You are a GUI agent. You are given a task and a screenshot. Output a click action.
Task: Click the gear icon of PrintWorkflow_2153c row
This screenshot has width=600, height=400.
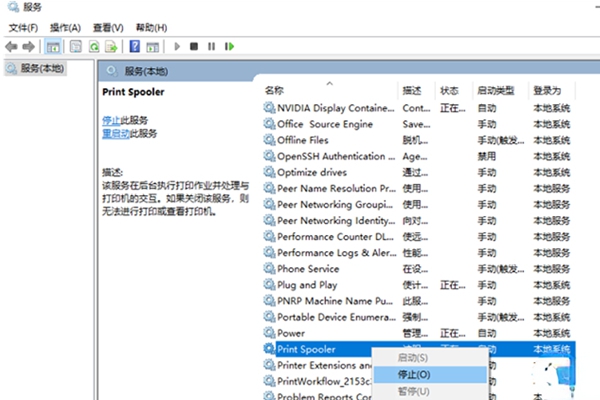269,381
